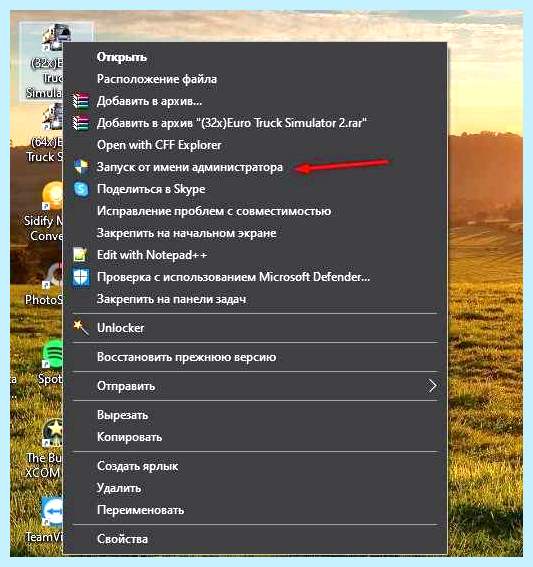The width and height of the screenshot is (533, 567).
Task: Click the Microsoft Defender shield icon
Action: tap(81, 277)
